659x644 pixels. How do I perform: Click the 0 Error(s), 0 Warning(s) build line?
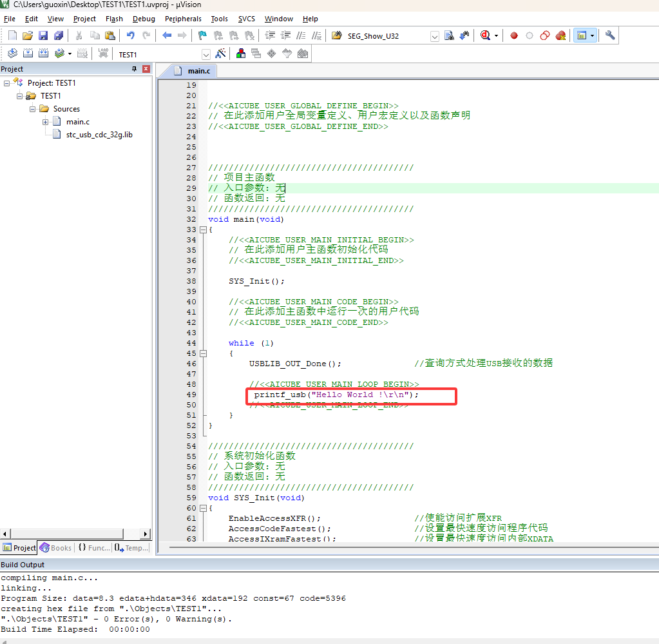117,620
